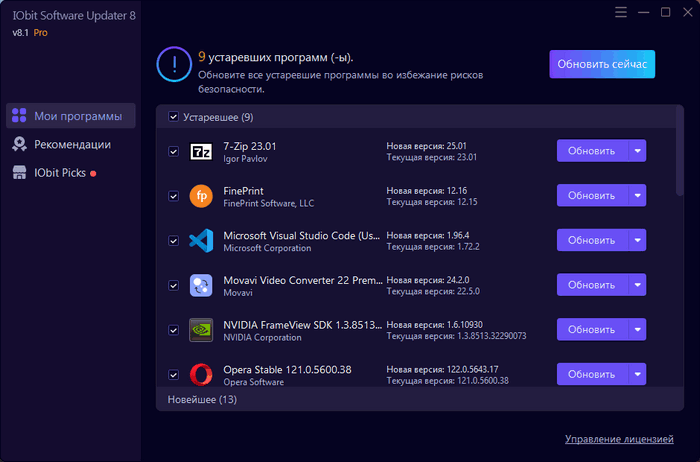
Task: Uncheck the Opera Stable checkbox
Action: click(x=173, y=375)
